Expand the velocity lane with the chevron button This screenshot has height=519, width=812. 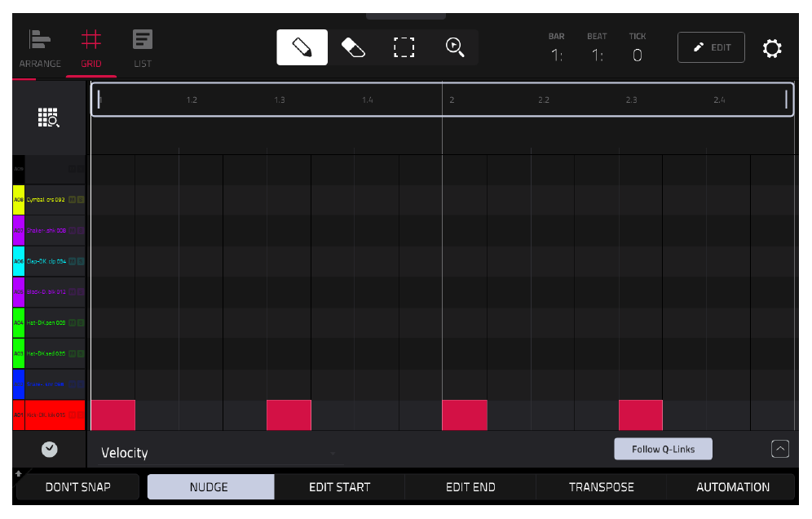(780, 449)
